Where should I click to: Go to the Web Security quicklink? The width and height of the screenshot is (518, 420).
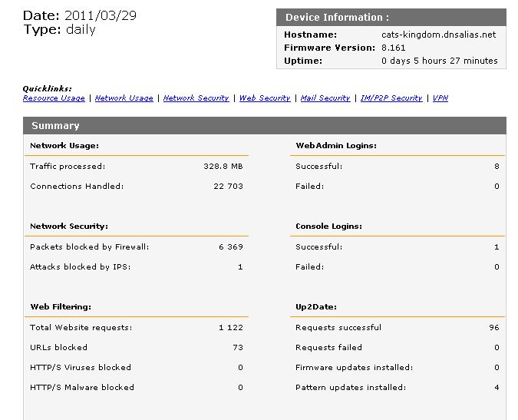click(265, 98)
